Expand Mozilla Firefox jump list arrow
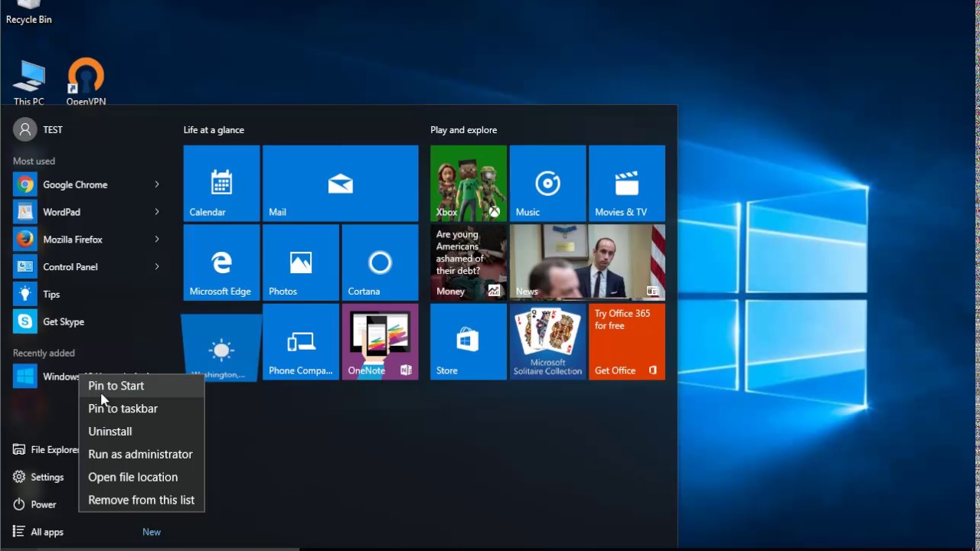980x551 pixels. pos(157,240)
